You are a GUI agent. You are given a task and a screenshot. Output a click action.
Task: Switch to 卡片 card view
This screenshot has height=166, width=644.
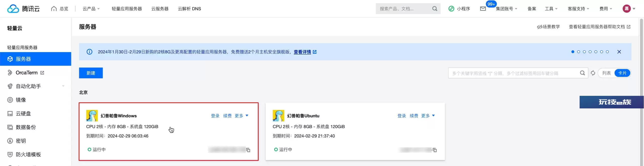[x=622, y=73]
